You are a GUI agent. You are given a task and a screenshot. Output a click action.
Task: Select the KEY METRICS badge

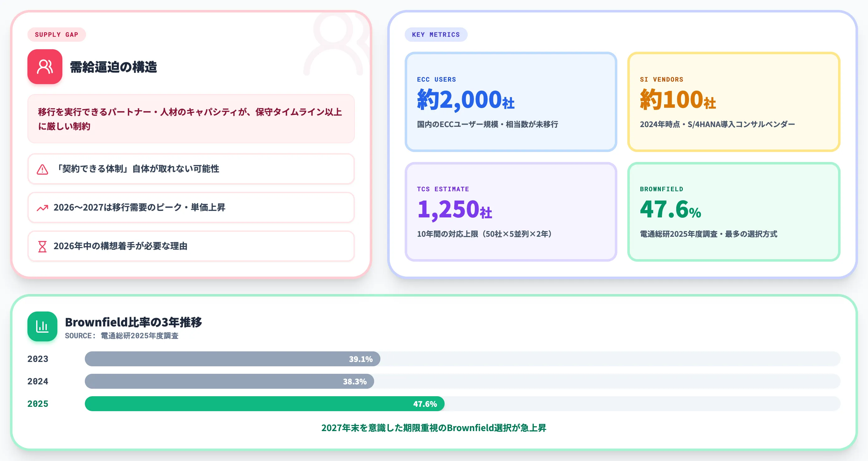tap(436, 35)
